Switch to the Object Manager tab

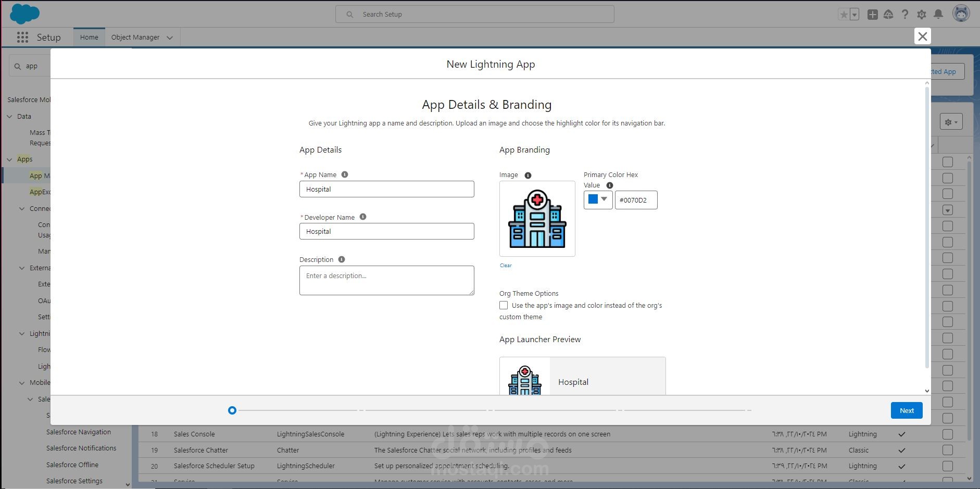point(135,37)
